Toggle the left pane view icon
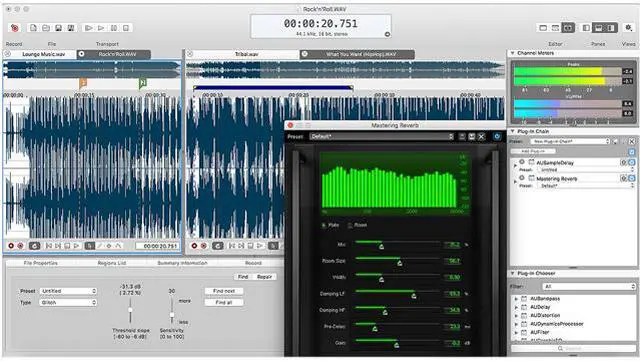The height and width of the screenshot is (361, 640). [x=586, y=28]
